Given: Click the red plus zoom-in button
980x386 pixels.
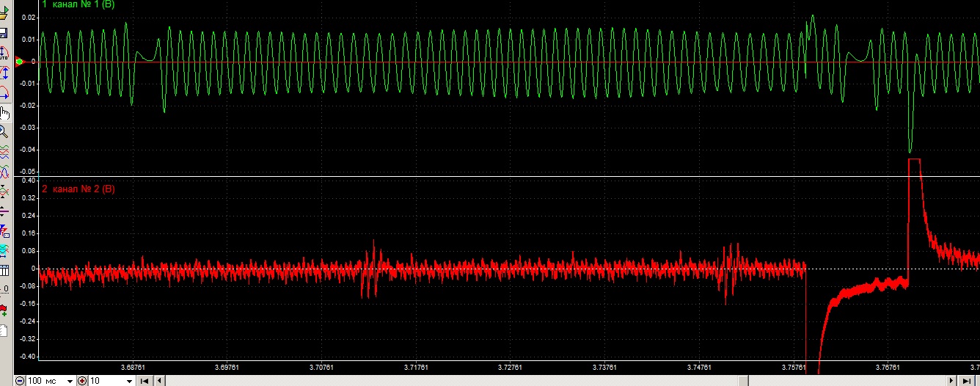Looking at the screenshot, I should (x=82, y=381).
